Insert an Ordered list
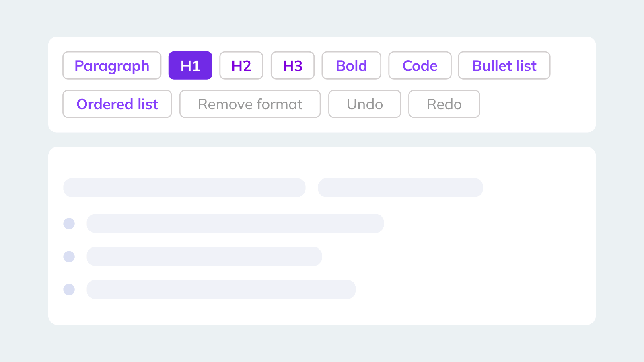Screen dimensions: 644x362 pyautogui.click(x=117, y=104)
